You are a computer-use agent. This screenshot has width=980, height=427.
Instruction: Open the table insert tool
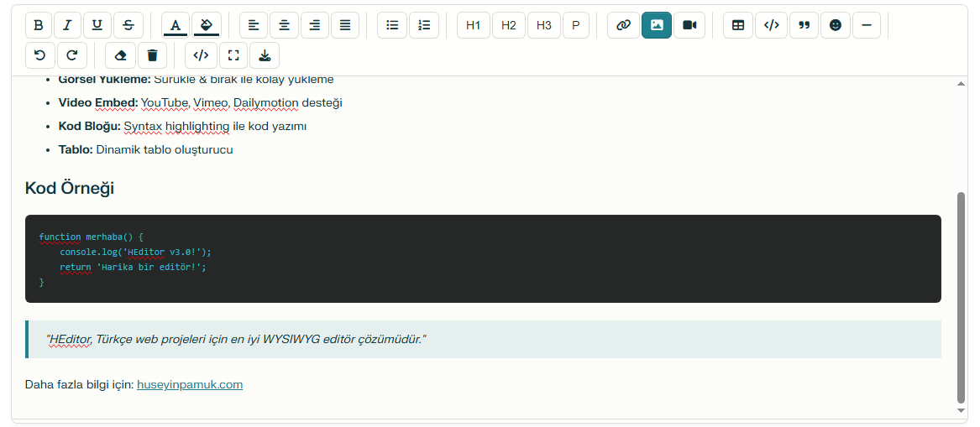tap(738, 25)
